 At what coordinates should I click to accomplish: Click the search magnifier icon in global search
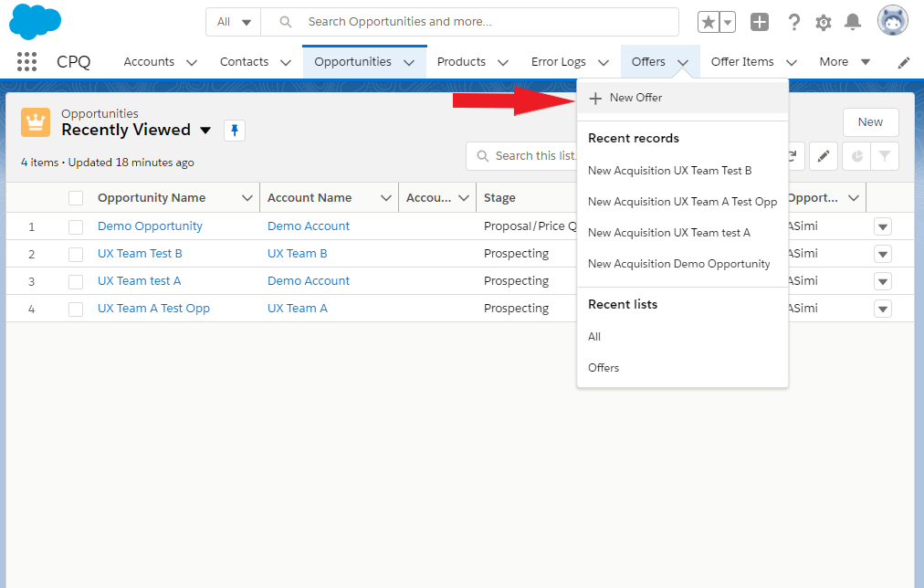click(286, 22)
